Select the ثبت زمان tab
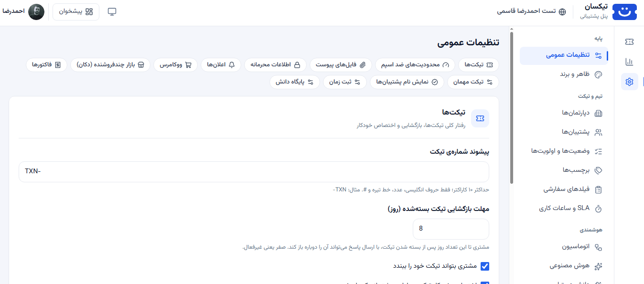644x284 pixels. coord(345,82)
